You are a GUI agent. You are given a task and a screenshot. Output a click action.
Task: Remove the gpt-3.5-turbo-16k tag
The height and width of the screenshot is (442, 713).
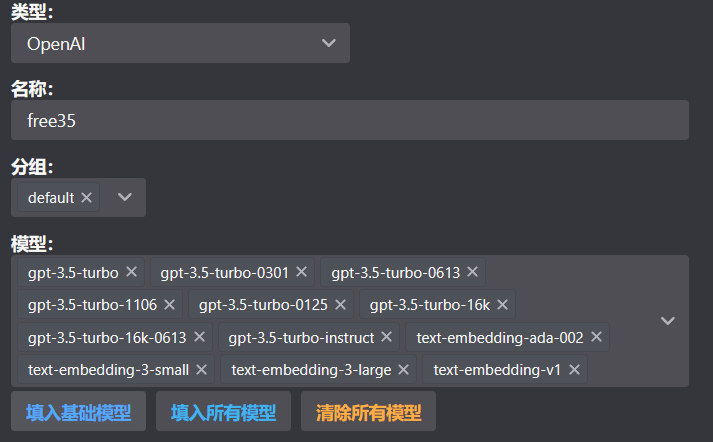coord(502,304)
